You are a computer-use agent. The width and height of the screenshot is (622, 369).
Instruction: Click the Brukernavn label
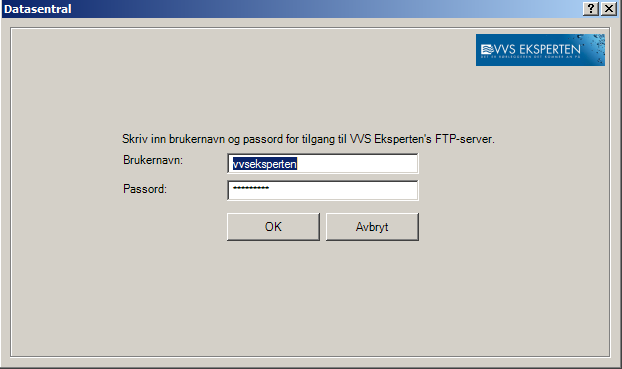tap(153, 160)
